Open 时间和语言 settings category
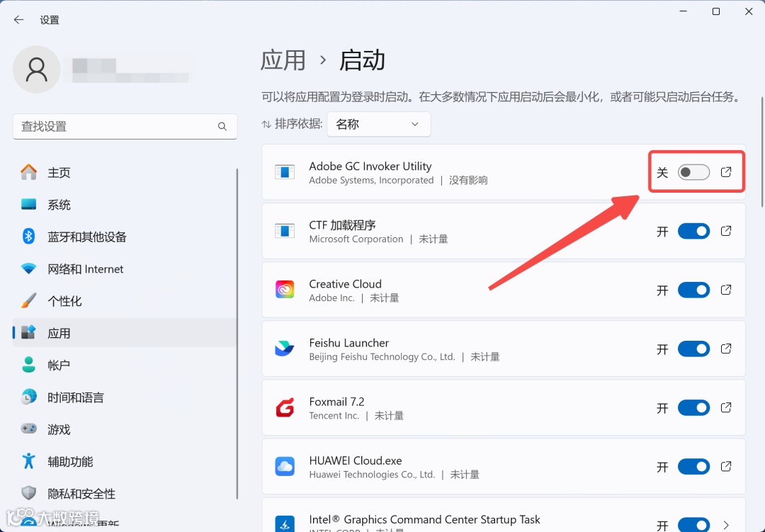The width and height of the screenshot is (765, 532). point(125,397)
